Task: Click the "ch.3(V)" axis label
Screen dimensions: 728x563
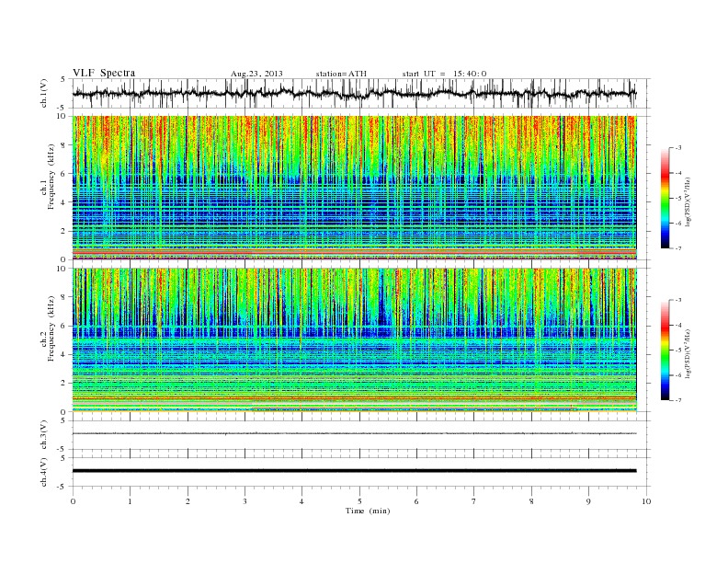Action: coord(43,435)
